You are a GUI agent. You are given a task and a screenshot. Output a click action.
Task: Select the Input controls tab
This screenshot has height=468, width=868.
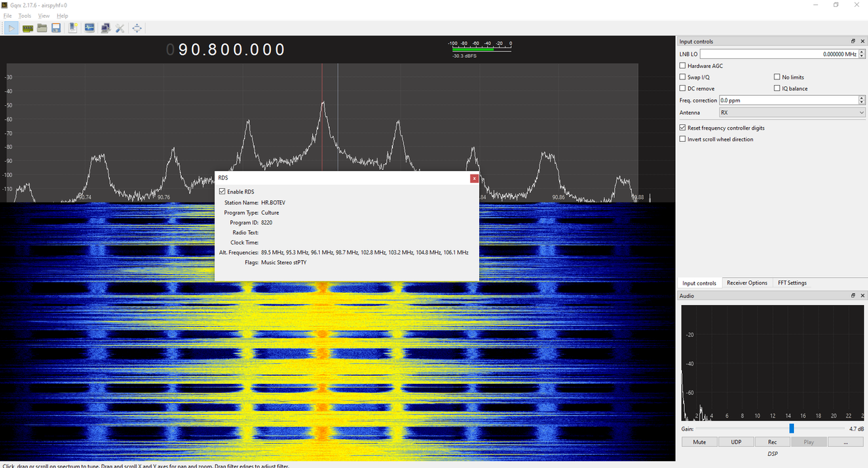699,283
